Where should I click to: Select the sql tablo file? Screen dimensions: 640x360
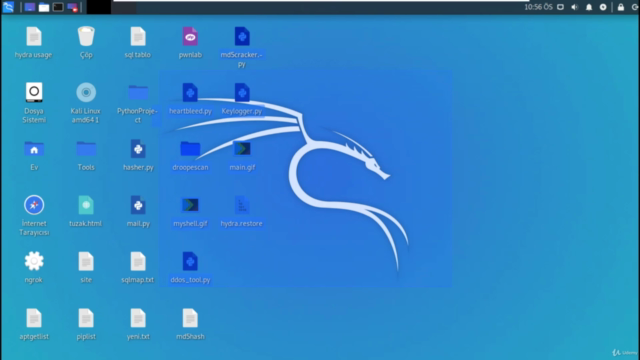pyautogui.click(x=138, y=43)
